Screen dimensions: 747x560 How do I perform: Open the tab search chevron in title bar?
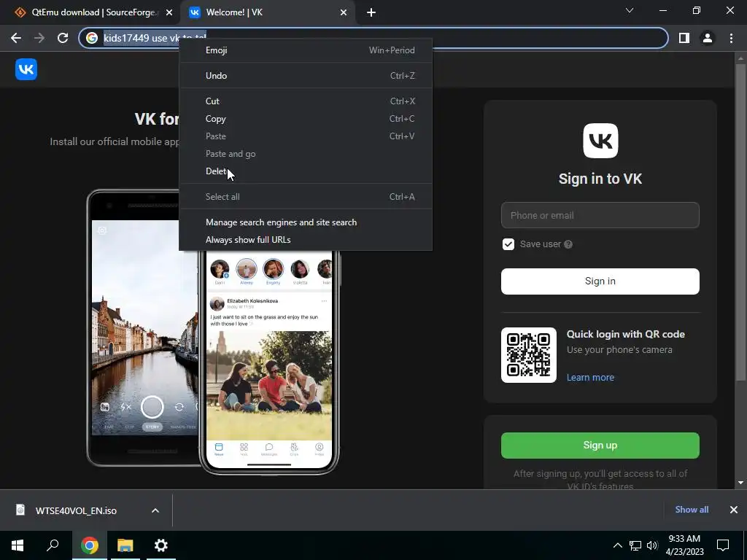(x=630, y=10)
